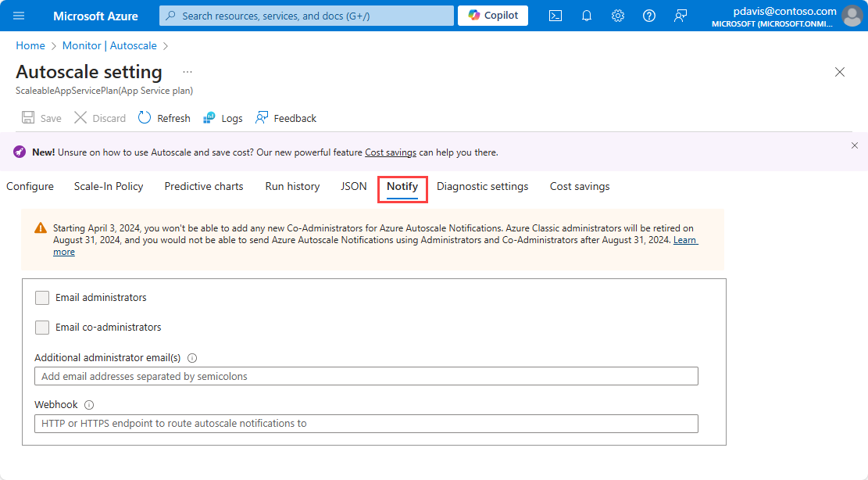Follow the Cost savings link in banner
868x480 pixels.
point(391,152)
